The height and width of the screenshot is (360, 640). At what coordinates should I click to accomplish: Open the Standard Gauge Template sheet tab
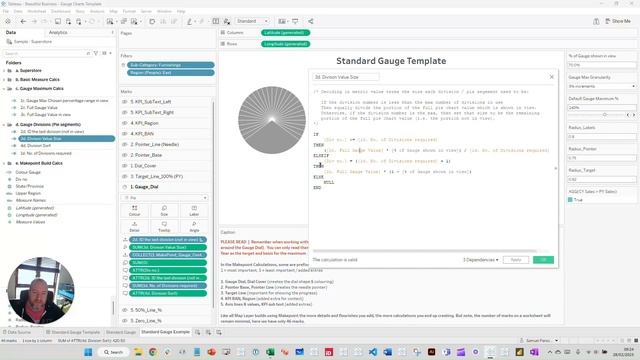point(73,332)
